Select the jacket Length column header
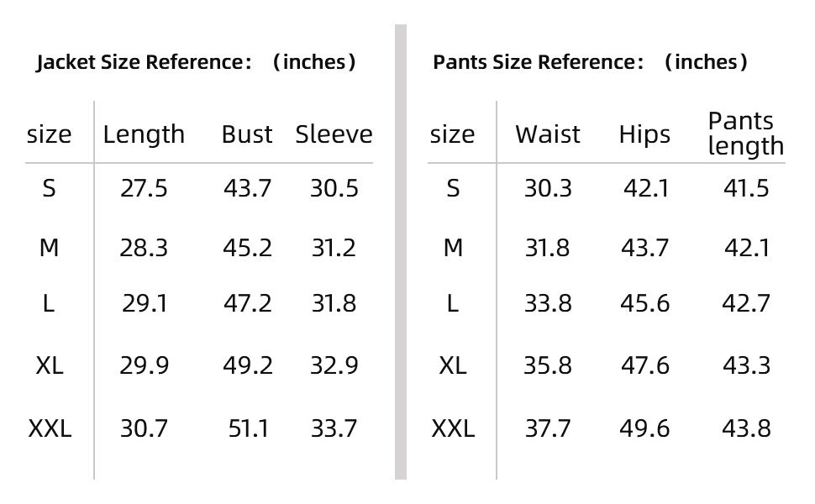This screenshot has height=504, width=815. click(x=144, y=134)
